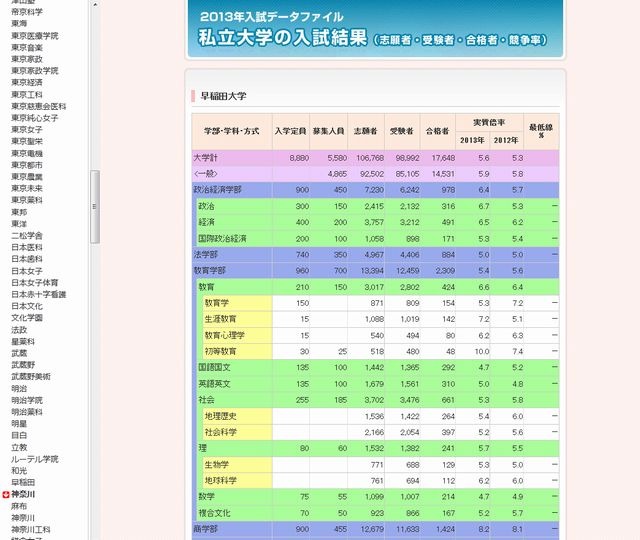Open 早稲田 sidebar link
Image resolution: width=640 pixels, height=540 pixels.
pos(23,482)
